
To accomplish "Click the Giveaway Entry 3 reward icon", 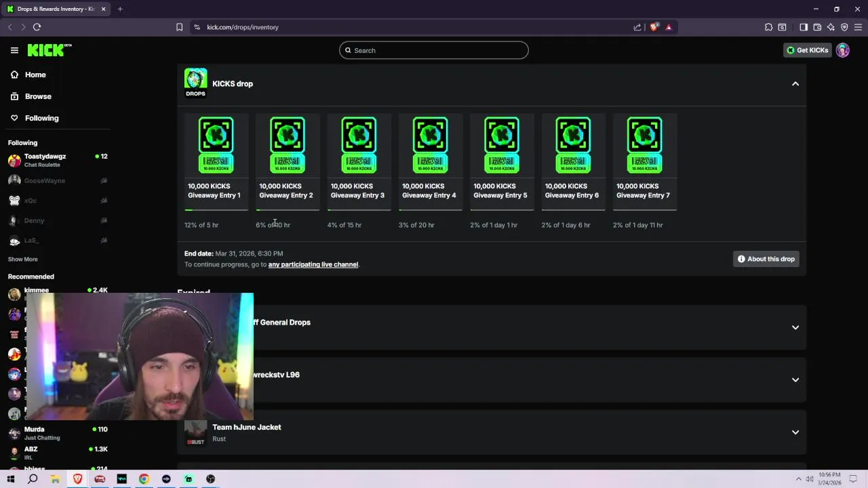I will tap(359, 145).
